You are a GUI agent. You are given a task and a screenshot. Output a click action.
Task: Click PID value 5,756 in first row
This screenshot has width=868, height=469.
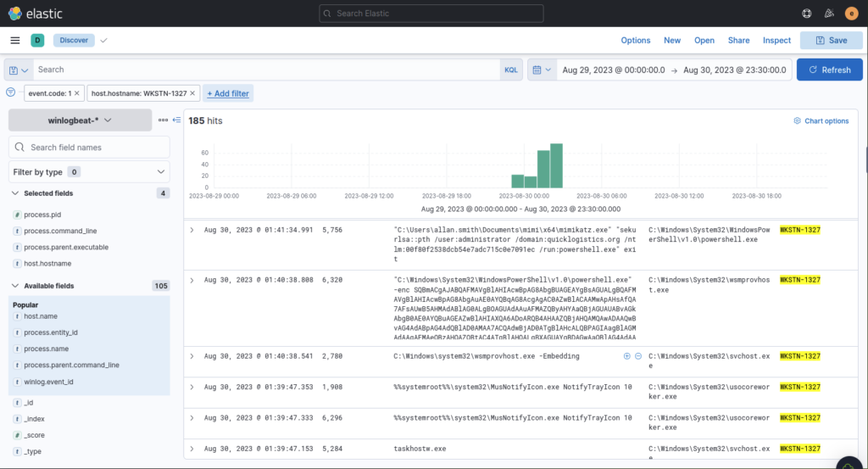point(332,230)
